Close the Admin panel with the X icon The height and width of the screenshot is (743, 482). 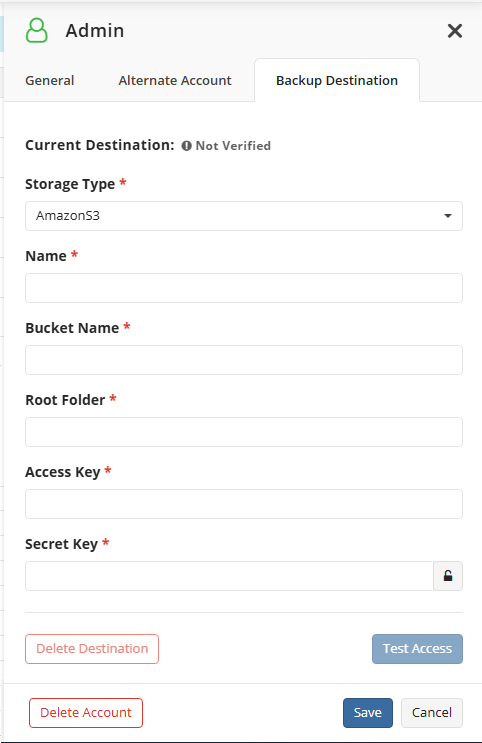pos(455,31)
